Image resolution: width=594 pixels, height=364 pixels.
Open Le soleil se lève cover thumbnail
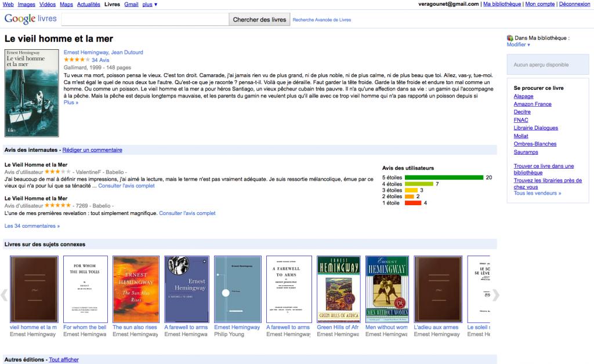pos(479,289)
